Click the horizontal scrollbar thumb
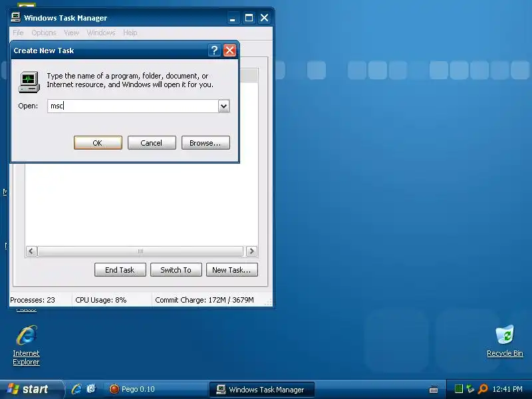 click(140, 251)
